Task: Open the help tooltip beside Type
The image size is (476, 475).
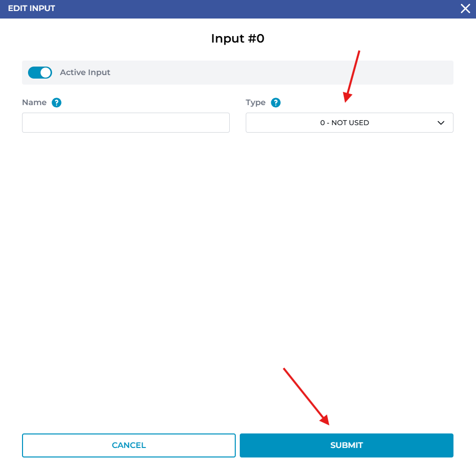Action: [x=276, y=103]
